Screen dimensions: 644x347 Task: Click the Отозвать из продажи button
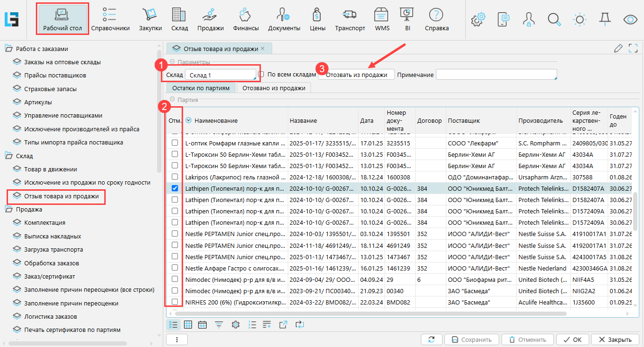356,75
